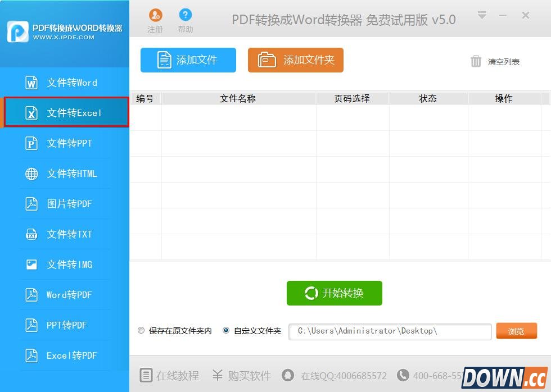Click the 在线教程 book icon
This screenshot has height=392, width=551.
[146, 376]
